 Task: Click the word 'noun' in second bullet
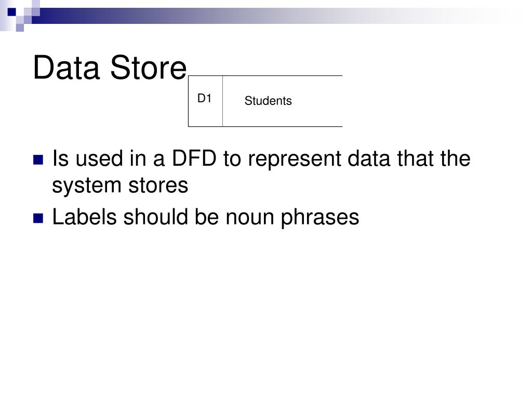pos(250,218)
